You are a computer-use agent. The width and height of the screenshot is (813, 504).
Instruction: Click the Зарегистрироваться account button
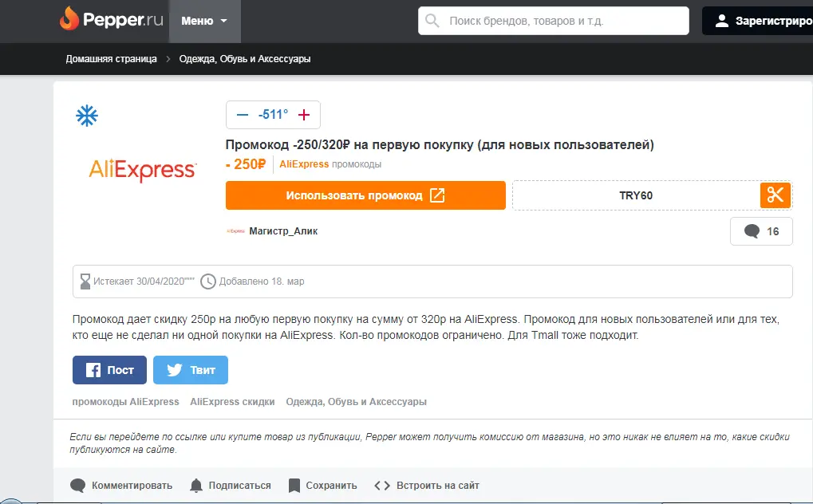pyautogui.click(x=757, y=21)
